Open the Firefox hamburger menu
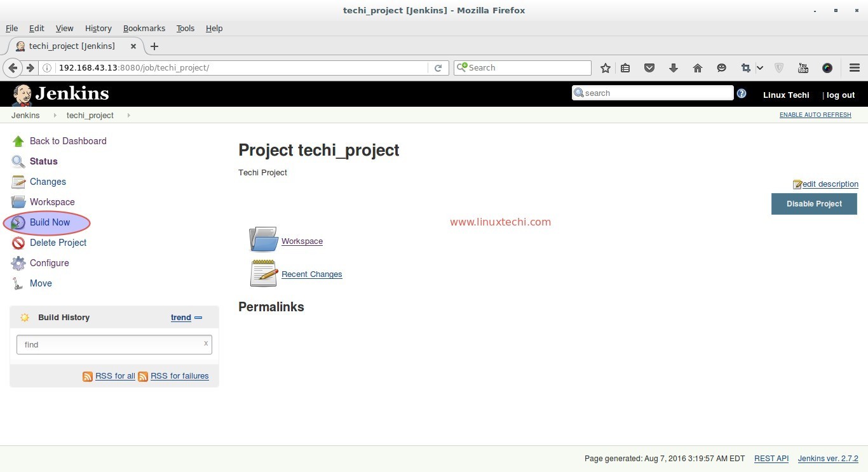 tap(855, 68)
